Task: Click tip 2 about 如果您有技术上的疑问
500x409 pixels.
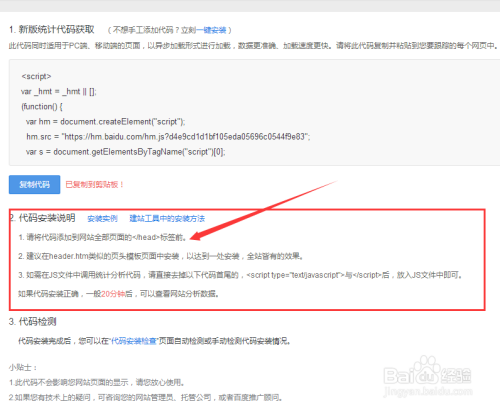Action: (x=146, y=397)
